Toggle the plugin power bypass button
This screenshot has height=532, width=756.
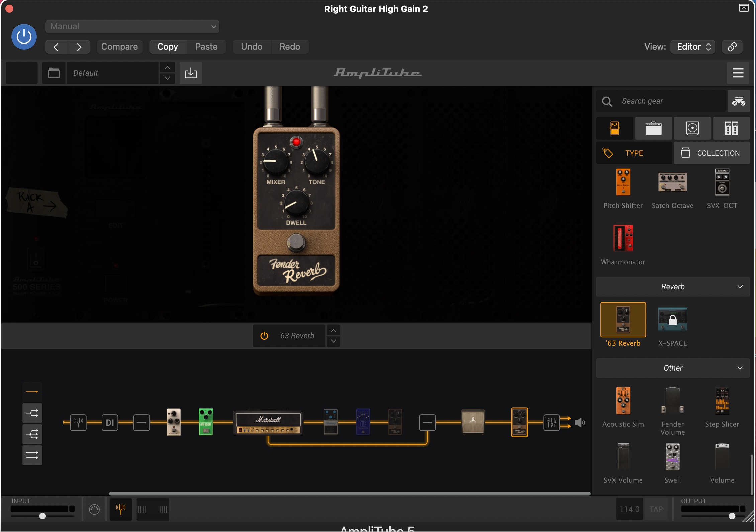point(24,36)
